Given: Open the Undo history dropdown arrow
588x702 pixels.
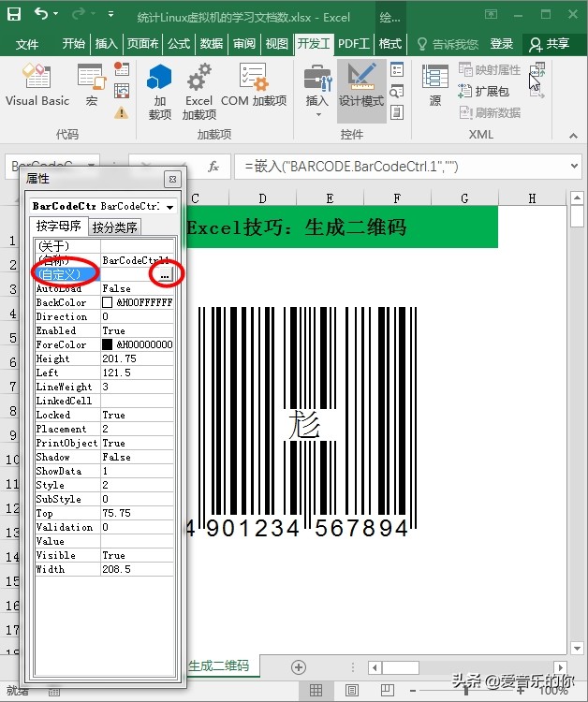Looking at the screenshot, I should pyautogui.click(x=56, y=14).
